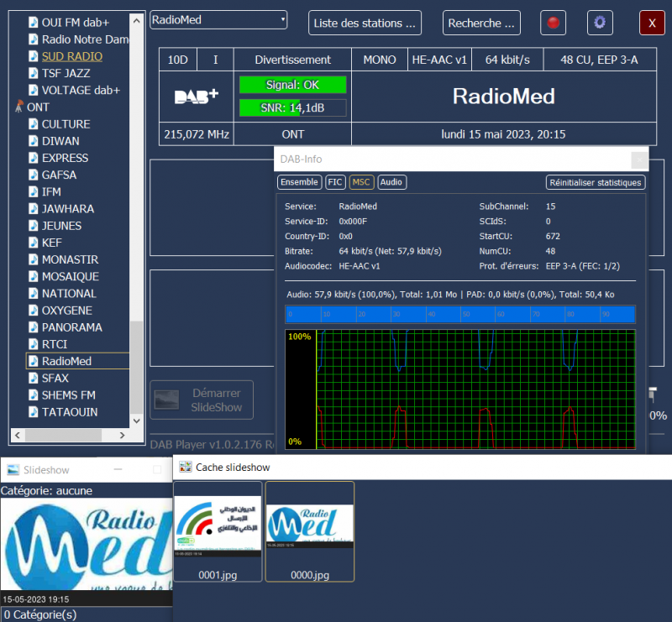Click the music note icon beside RTCI
672x622 pixels.
tap(33, 344)
